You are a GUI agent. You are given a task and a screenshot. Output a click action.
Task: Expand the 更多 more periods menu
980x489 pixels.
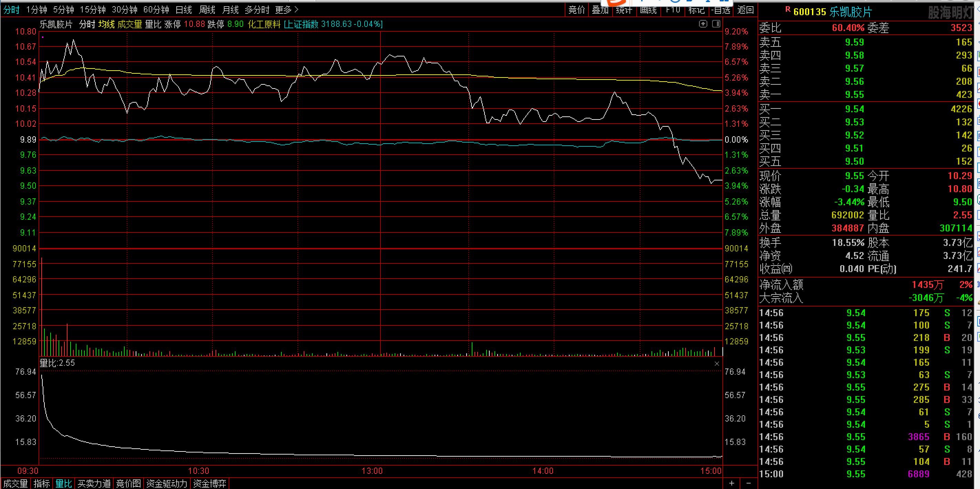point(287,10)
